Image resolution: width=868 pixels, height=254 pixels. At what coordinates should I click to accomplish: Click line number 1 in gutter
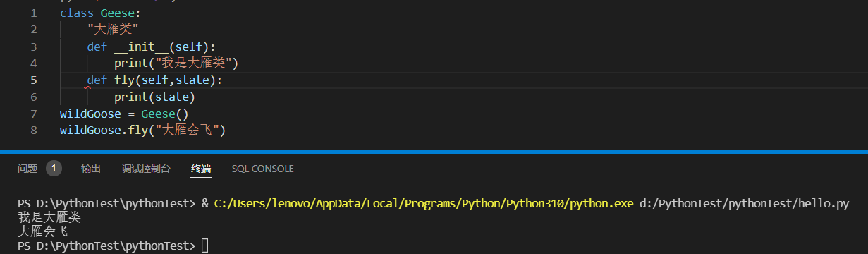(34, 13)
